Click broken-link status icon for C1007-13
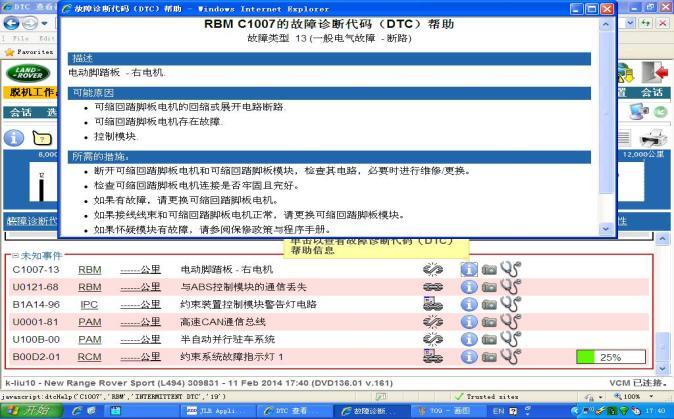Viewport: 674px width, 419px height. pyautogui.click(x=433, y=269)
